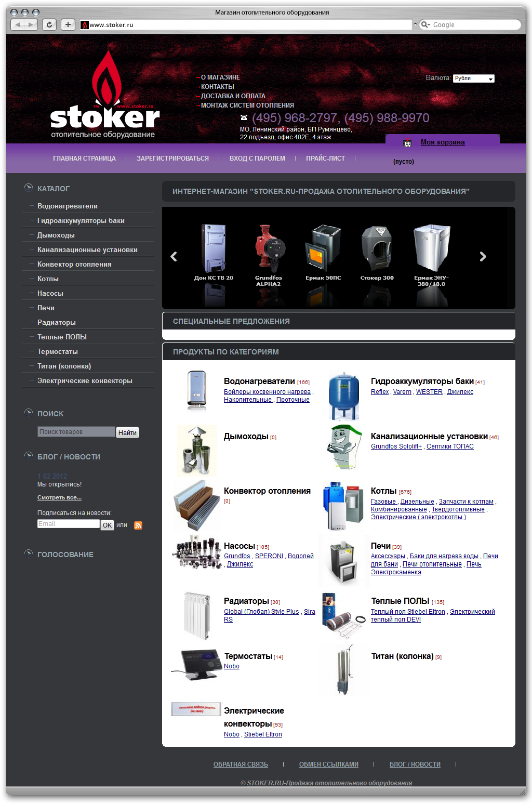532x804 pixels.
Task: Open the Бойлеры косвенного нагрева link
Action: click(267, 392)
